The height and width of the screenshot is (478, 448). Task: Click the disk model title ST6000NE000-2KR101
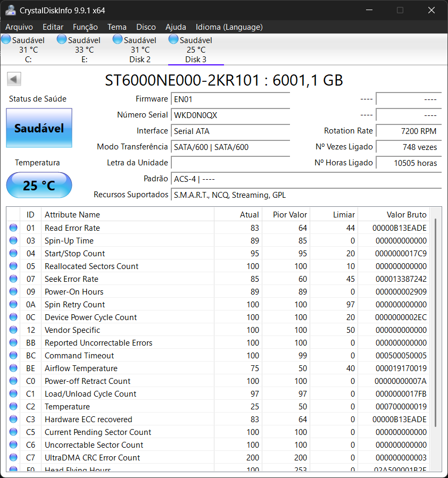(x=182, y=80)
